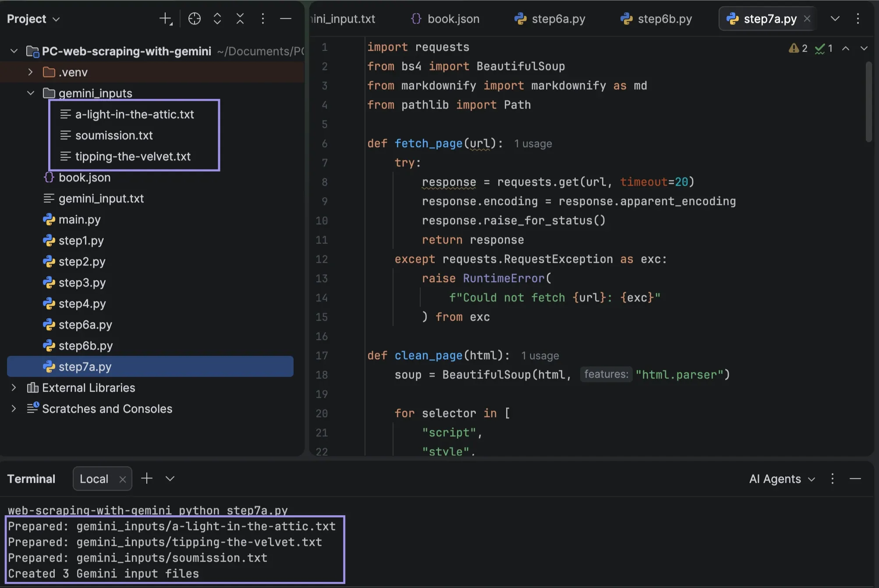Open the AI Agents dropdown
Viewport: 879px width, 588px height.
point(782,479)
